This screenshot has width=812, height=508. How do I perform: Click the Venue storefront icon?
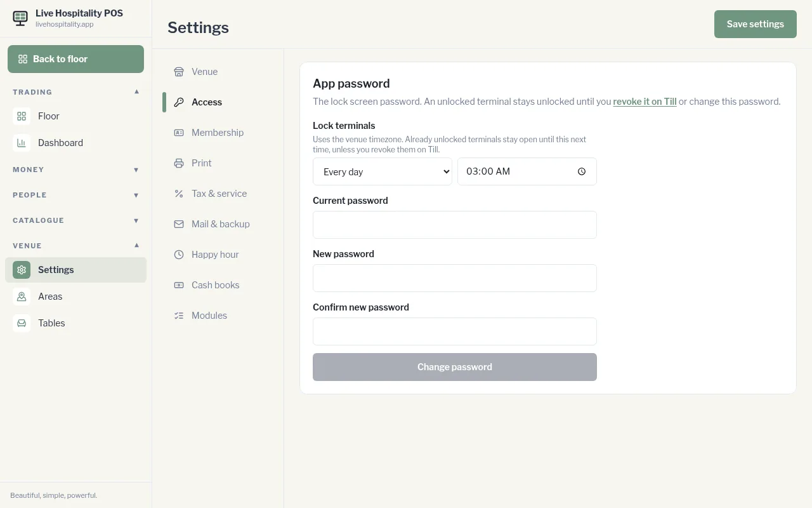179,72
